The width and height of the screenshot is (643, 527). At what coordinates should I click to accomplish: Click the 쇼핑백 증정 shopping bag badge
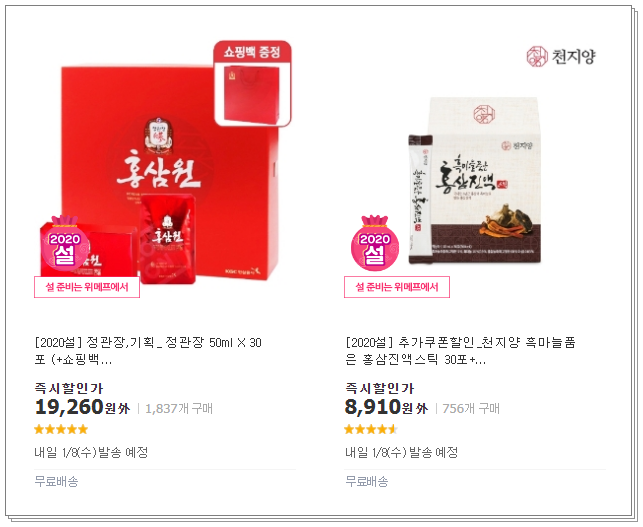(x=252, y=83)
